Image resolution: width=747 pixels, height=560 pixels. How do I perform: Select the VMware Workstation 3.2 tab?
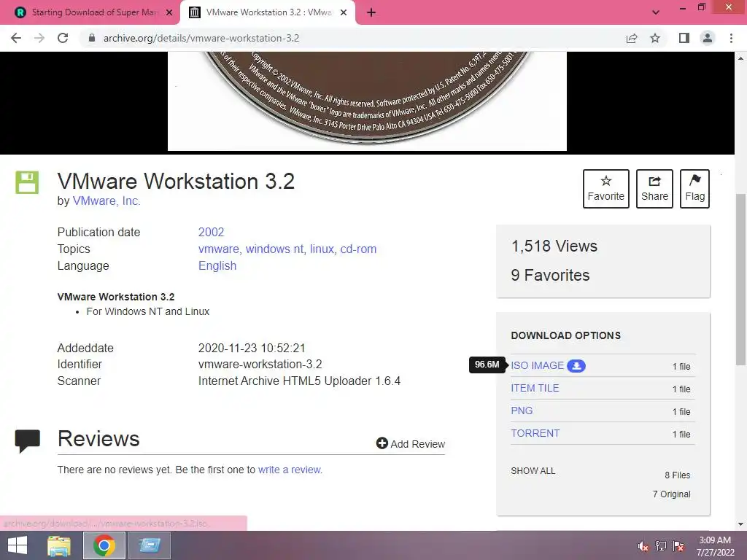pyautogui.click(x=268, y=12)
